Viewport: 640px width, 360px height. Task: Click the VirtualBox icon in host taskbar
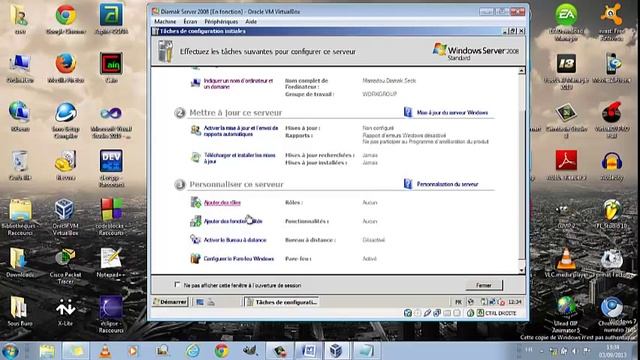coord(336,351)
